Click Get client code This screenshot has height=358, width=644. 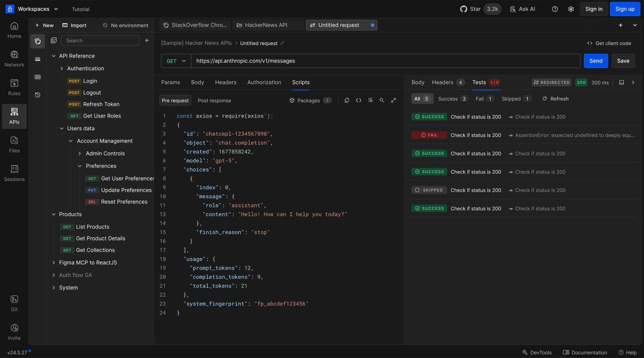coord(609,43)
